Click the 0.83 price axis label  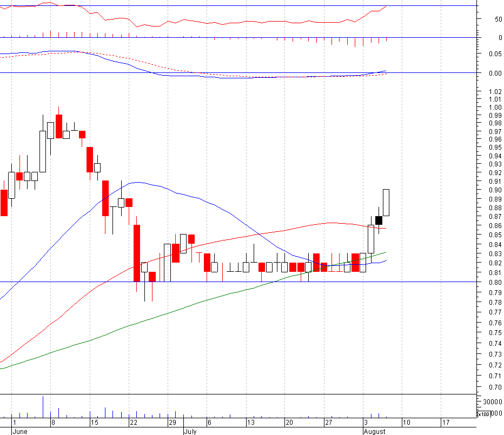495,254
